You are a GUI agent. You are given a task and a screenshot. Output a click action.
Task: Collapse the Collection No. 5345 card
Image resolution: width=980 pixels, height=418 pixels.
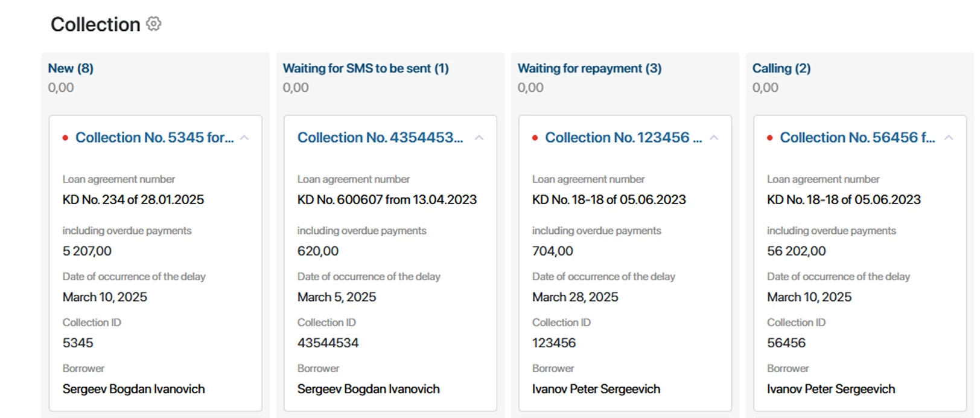tap(244, 138)
